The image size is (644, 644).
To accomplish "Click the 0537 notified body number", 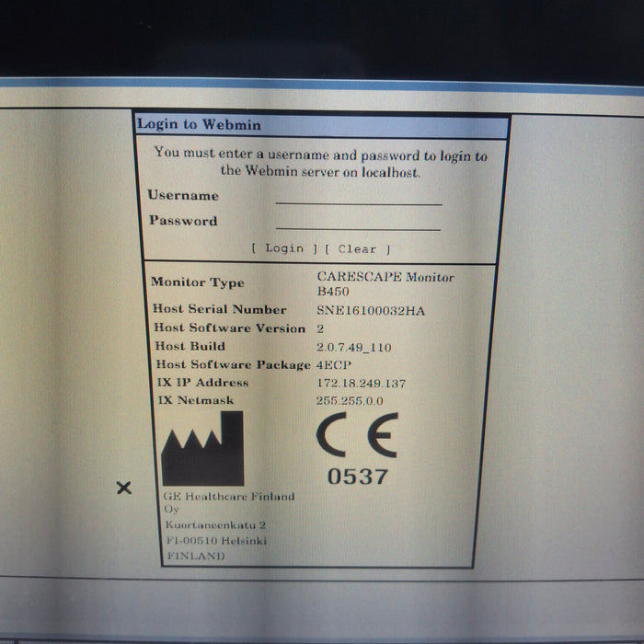I will coord(358,477).
